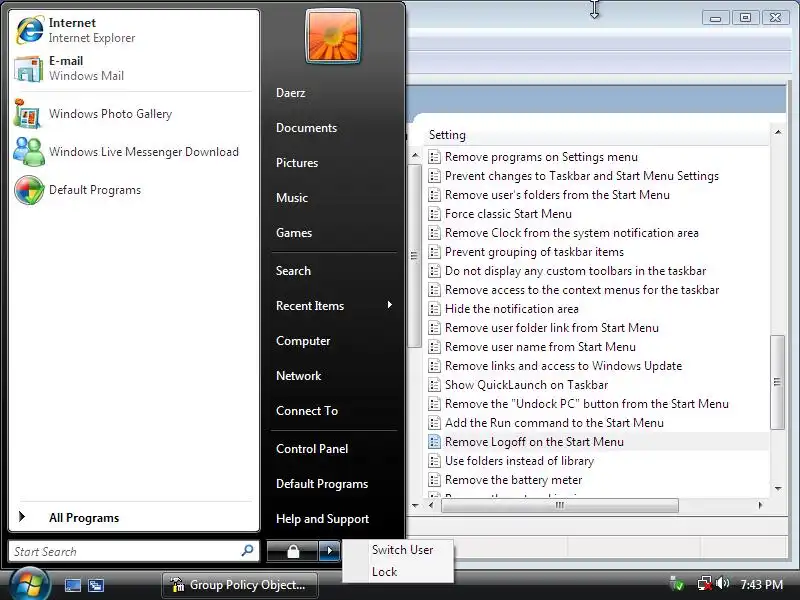The width and height of the screenshot is (800, 600).
Task: Select Remove Clock from the system notification area
Action: [571, 233]
